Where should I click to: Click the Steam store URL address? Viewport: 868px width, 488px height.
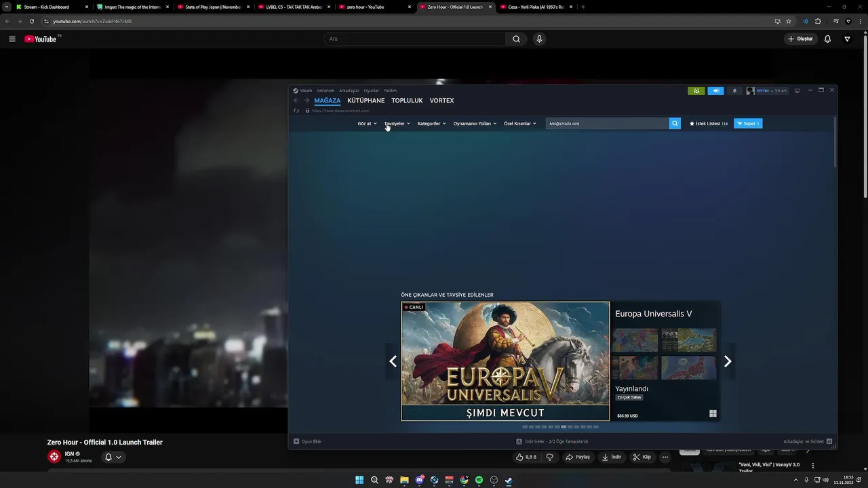click(340, 110)
